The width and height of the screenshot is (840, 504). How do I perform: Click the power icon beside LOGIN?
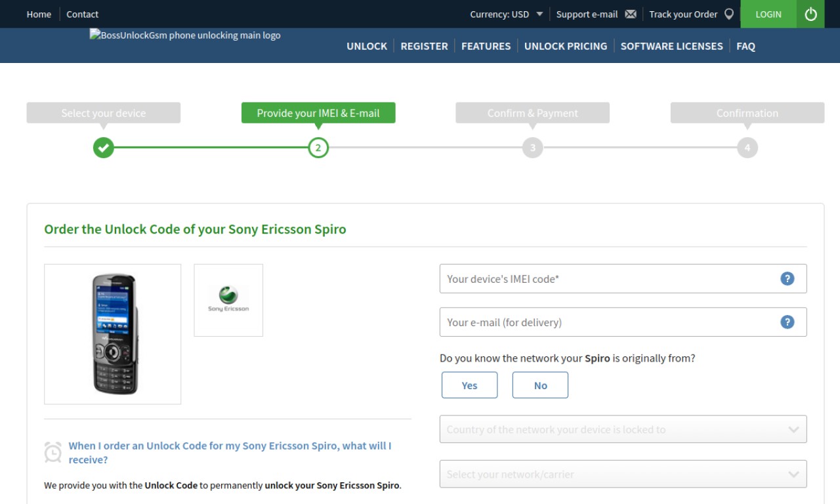pyautogui.click(x=810, y=14)
